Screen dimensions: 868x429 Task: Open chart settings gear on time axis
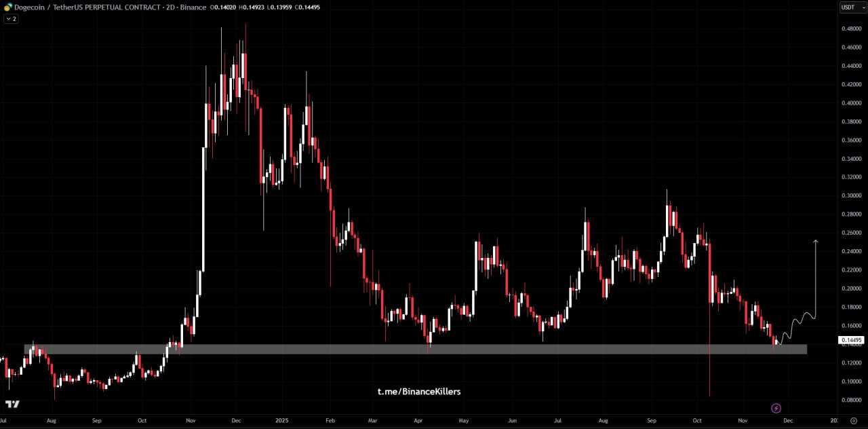(x=853, y=421)
